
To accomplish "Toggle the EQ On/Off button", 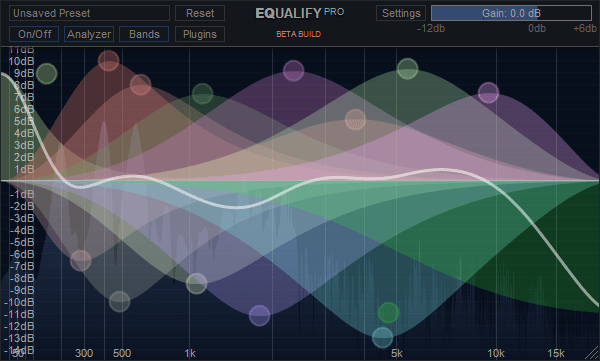I will point(34,34).
